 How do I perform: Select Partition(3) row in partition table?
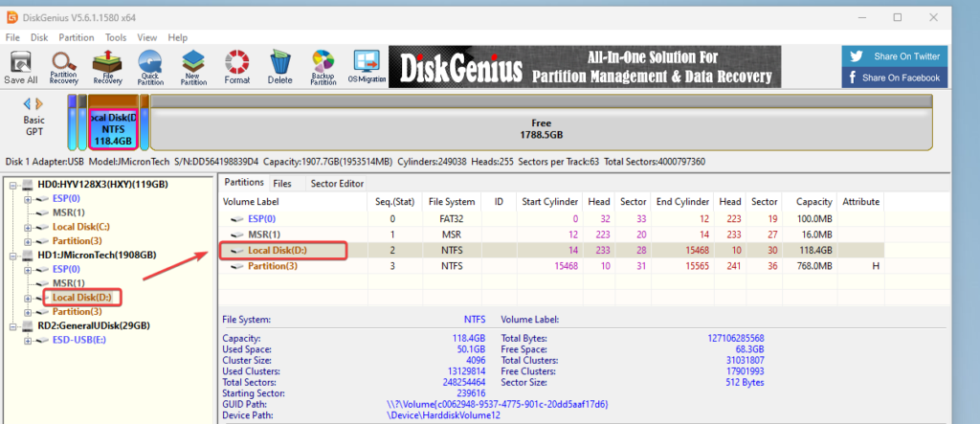tap(550, 266)
